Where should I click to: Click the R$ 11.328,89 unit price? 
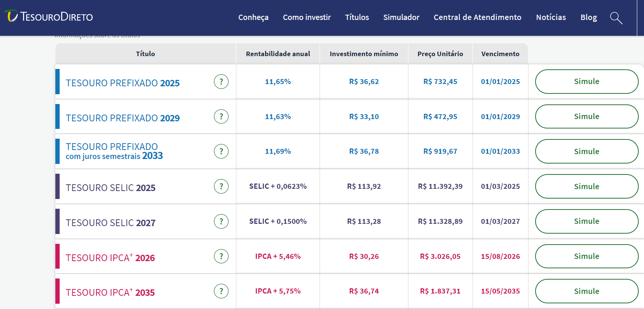(440, 221)
